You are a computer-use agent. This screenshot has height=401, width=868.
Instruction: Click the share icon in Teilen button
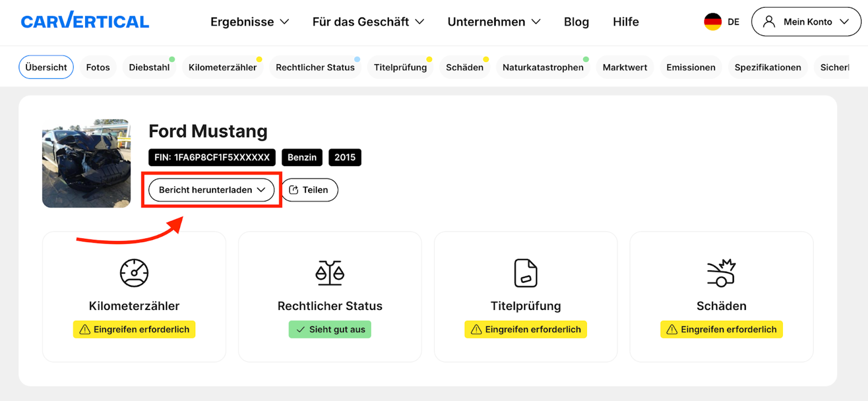pos(293,190)
